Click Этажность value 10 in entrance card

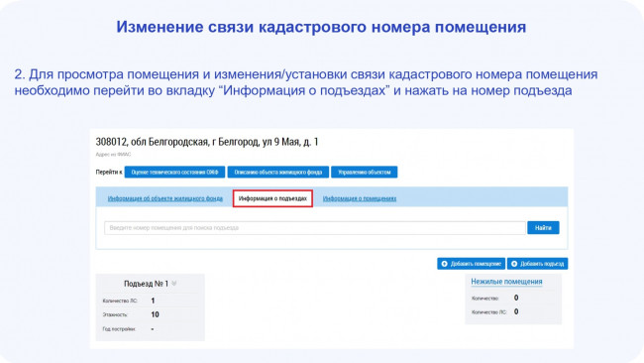coord(155,314)
